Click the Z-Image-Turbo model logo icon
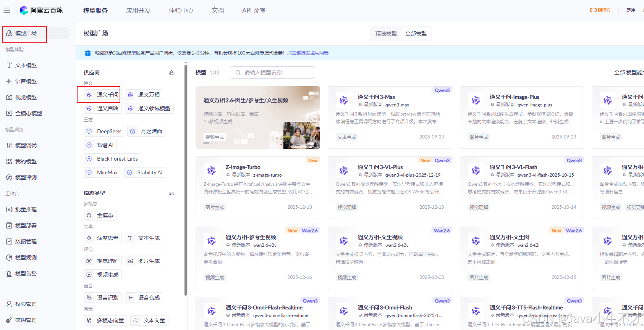This screenshot has height=330, width=644. [x=212, y=171]
